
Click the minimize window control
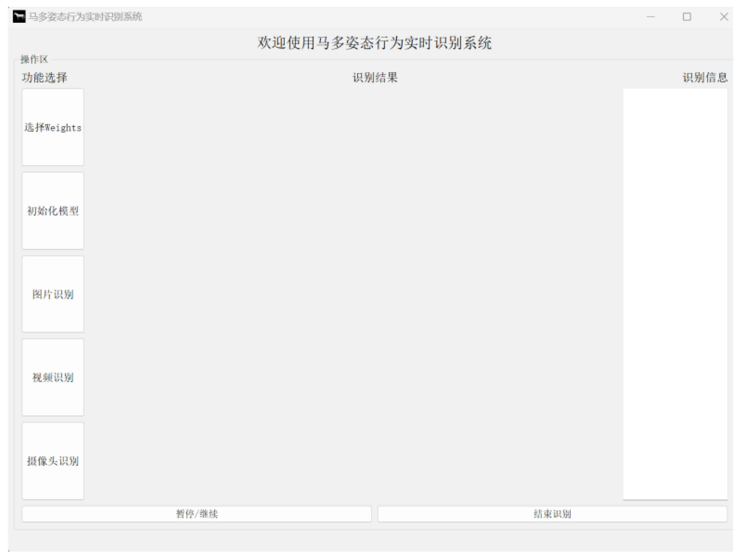click(x=651, y=16)
